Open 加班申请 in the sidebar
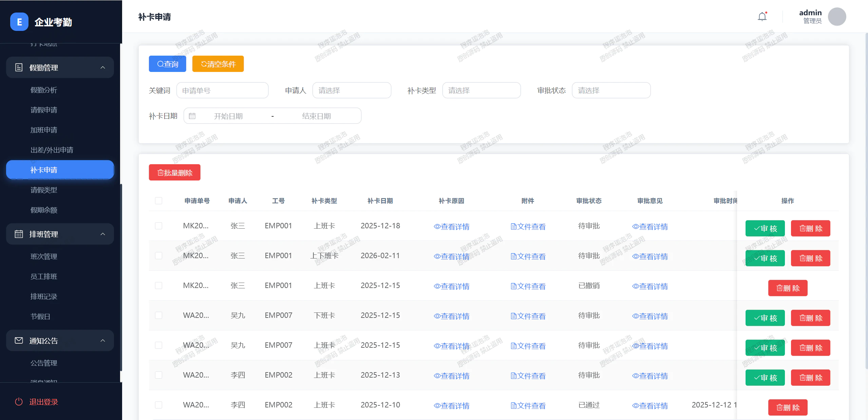 44,130
